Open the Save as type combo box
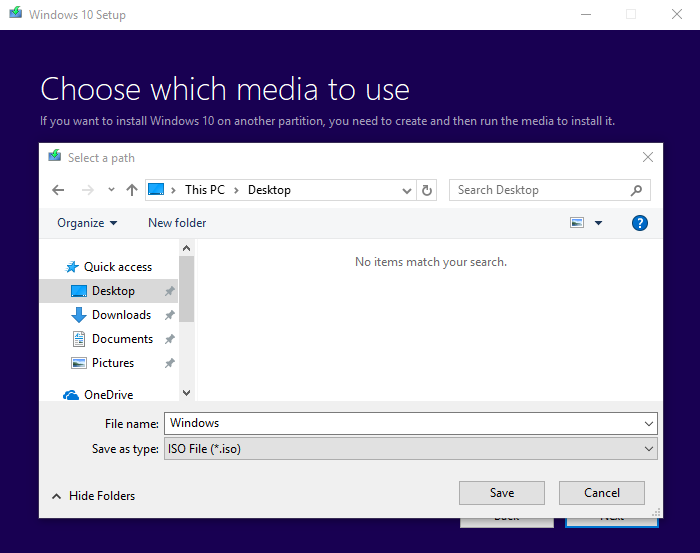The width and height of the screenshot is (700, 553). click(x=411, y=449)
